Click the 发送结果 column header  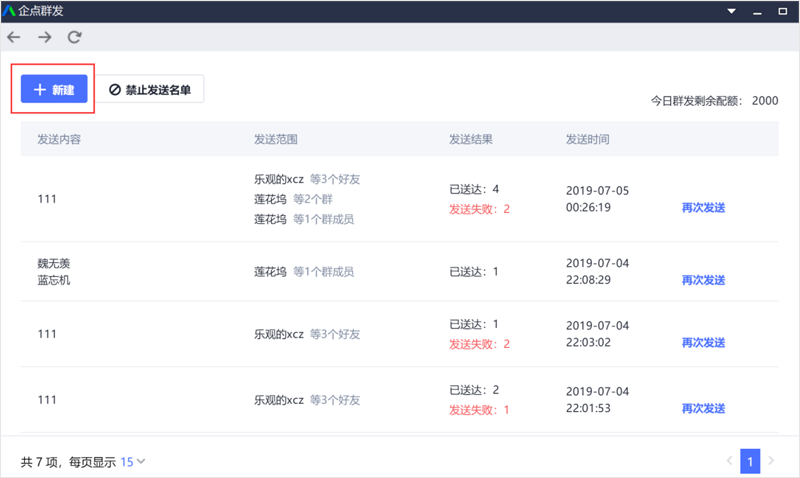pyautogui.click(x=471, y=139)
